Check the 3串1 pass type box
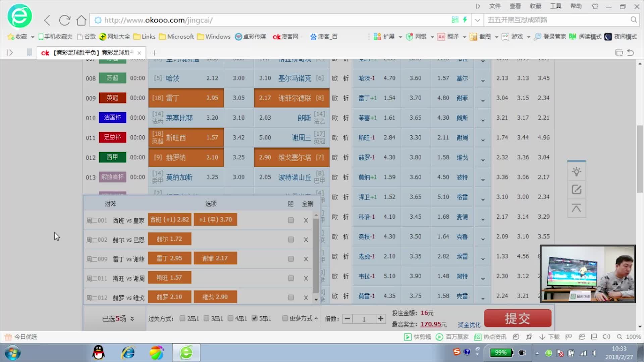The width and height of the screenshot is (644, 362). [207, 318]
